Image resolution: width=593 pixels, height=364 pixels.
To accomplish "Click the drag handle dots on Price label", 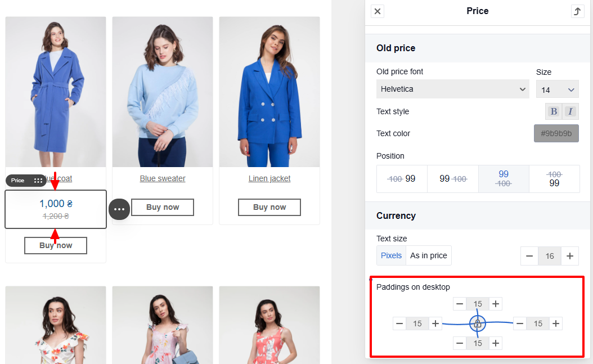I will pos(38,180).
